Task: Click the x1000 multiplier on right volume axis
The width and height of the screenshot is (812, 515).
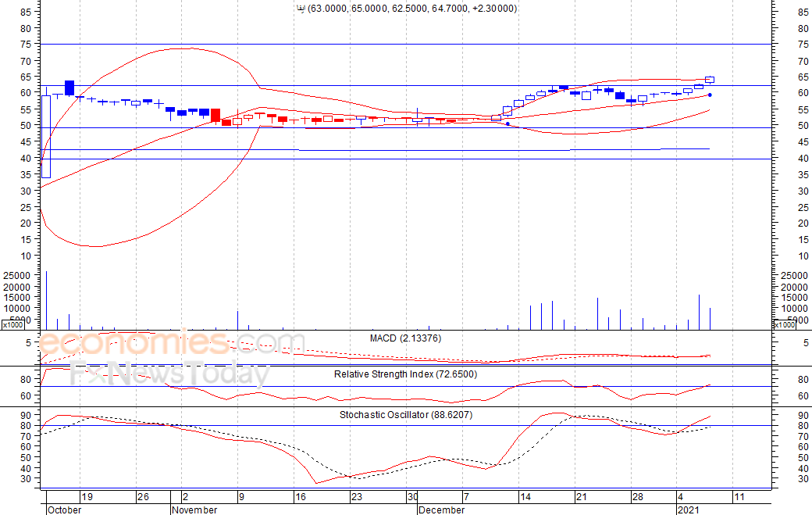Action: click(784, 325)
